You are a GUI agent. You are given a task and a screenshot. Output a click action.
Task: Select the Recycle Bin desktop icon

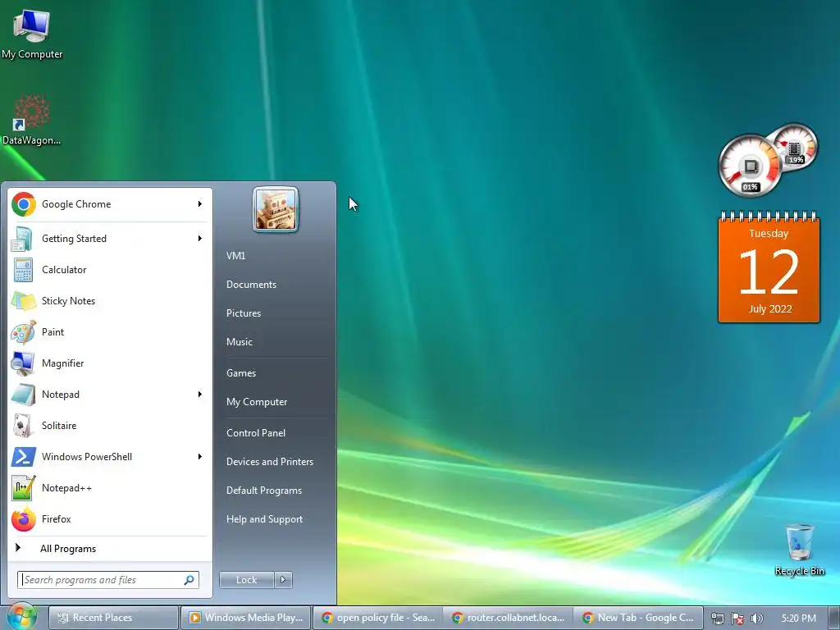click(x=799, y=550)
